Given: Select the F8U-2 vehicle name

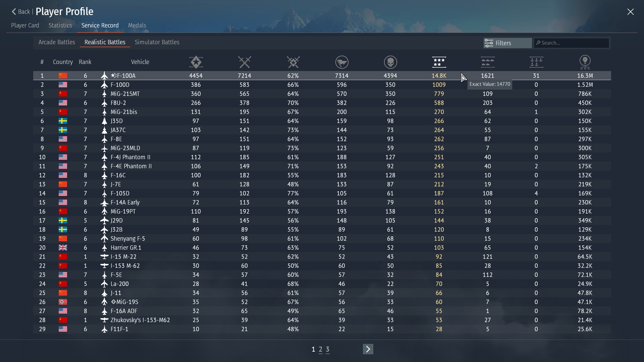Looking at the screenshot, I should (118, 103).
